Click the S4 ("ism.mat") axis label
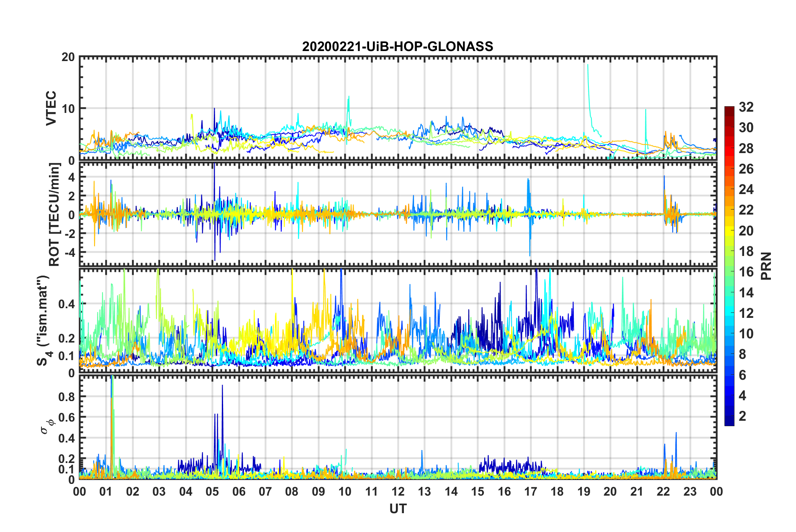 click(x=44, y=320)
